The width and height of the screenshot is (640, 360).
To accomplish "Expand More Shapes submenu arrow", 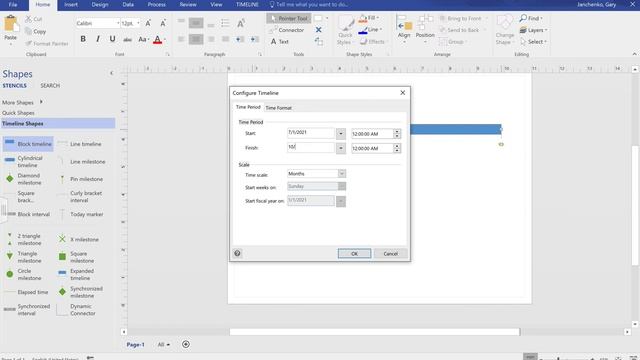I will 41,102.
